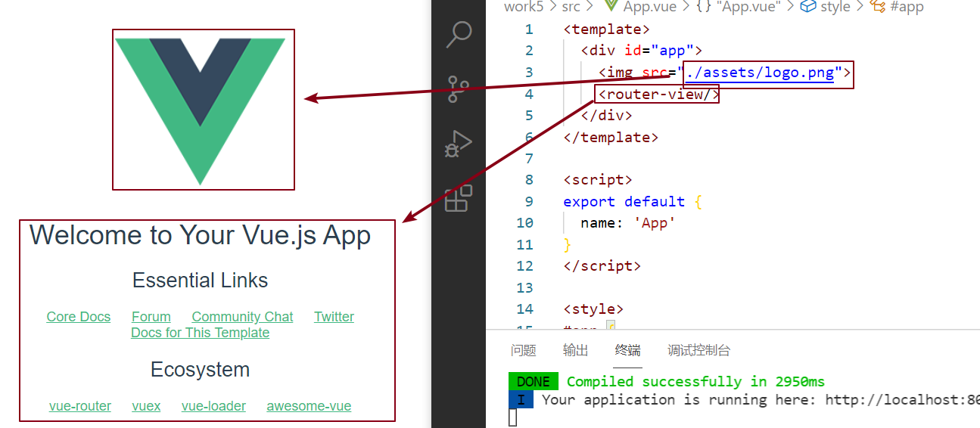Click the div id="app" line
The image size is (980, 428).
click(642, 51)
